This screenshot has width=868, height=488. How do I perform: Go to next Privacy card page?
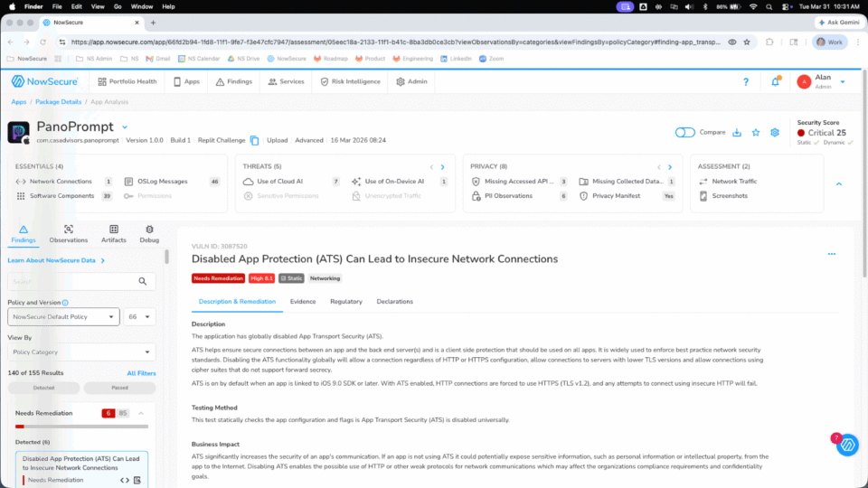point(670,167)
